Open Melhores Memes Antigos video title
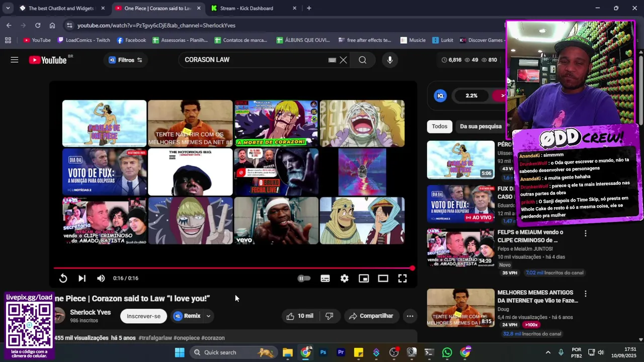Viewport: 644px width, 362px height. [537, 296]
